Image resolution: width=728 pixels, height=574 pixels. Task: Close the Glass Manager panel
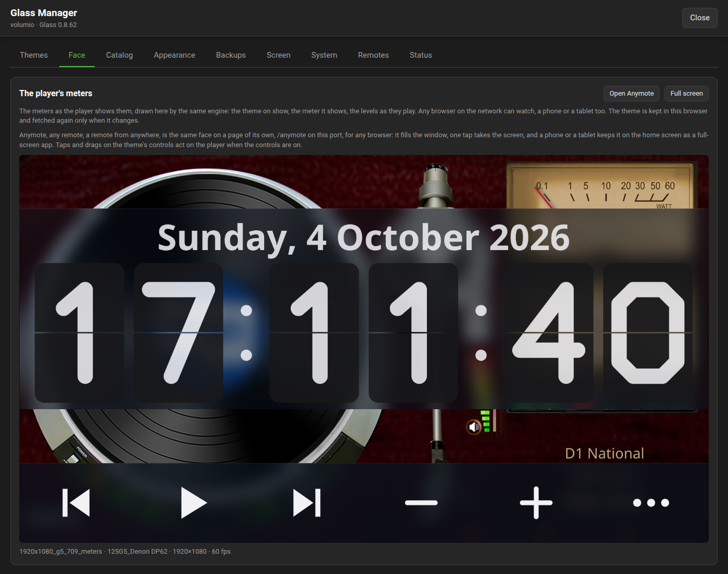(700, 18)
